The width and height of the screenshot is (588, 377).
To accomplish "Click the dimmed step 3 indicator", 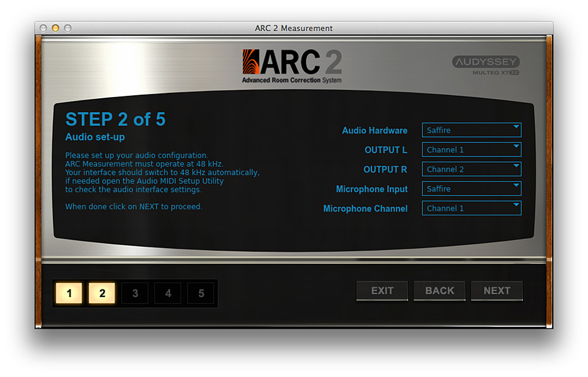I will [x=135, y=293].
